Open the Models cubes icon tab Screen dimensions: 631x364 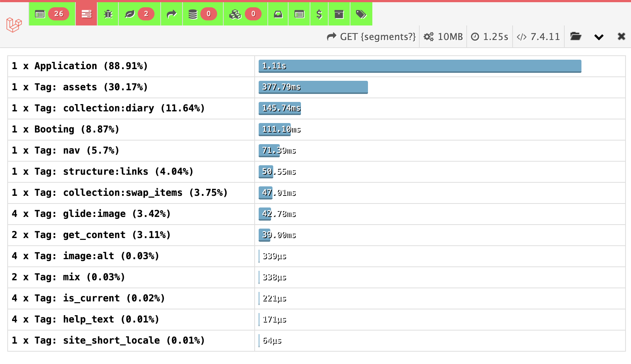tap(245, 14)
